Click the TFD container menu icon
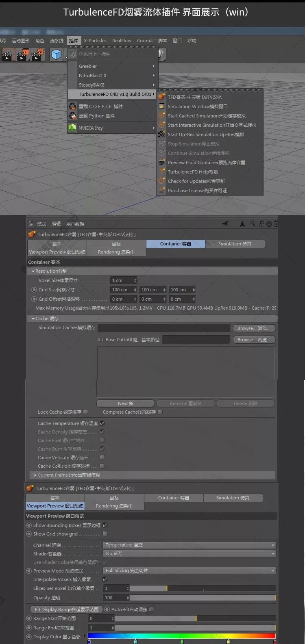Image resolution: width=305 pixels, height=644 pixels. 162,97
